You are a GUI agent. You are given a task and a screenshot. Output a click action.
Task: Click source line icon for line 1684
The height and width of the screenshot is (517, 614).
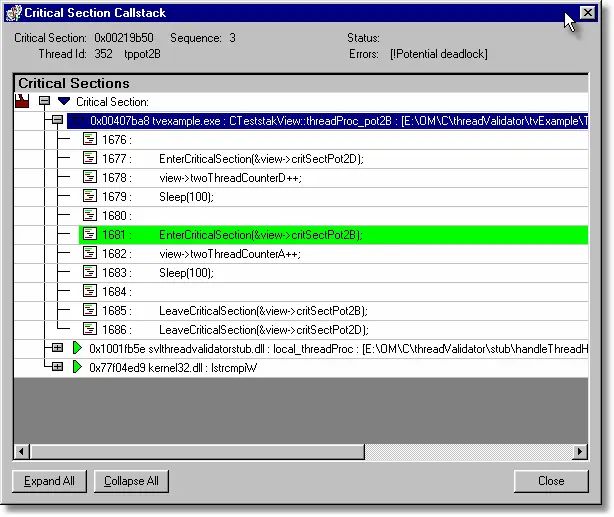coord(90,291)
